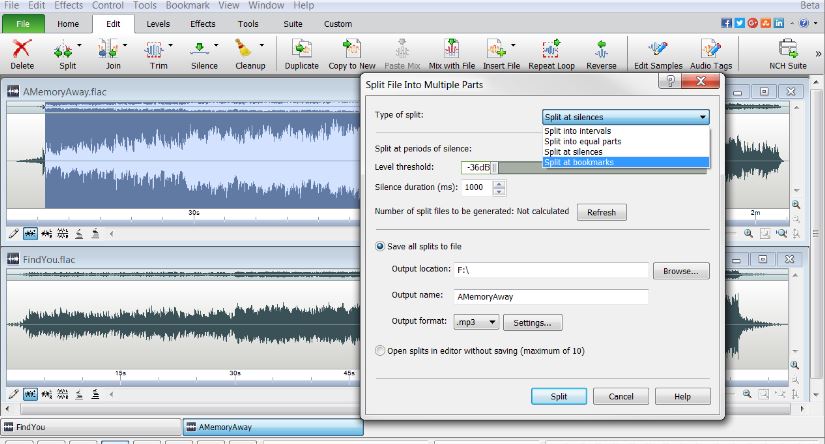Adjust the Level threshold slider
Viewport: 825px width, 444px height.
click(494, 167)
